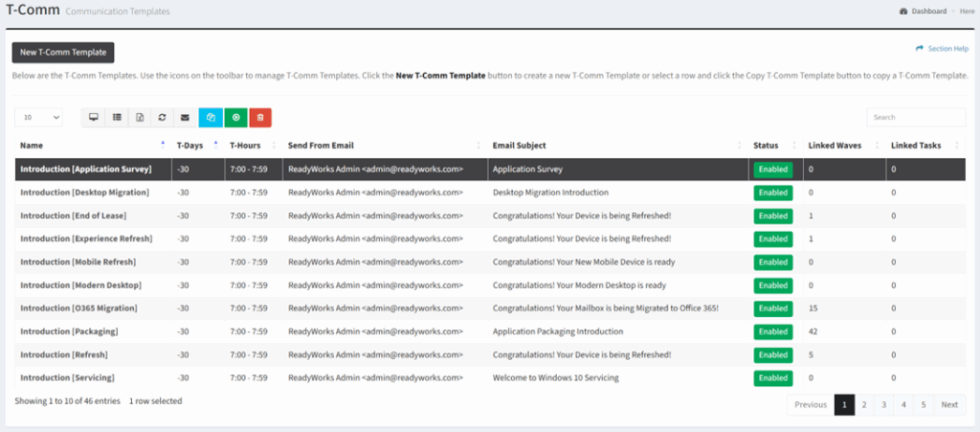Go to page 5 of the table
The height and width of the screenshot is (432, 980).
tap(923, 405)
